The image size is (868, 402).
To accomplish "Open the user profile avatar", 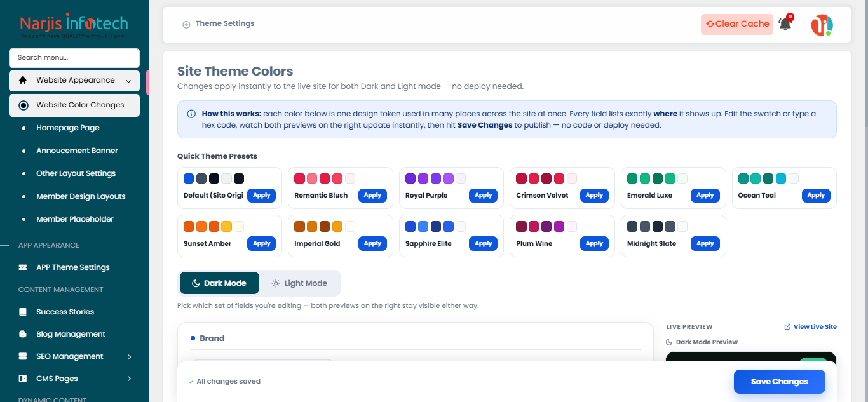I will point(822,25).
